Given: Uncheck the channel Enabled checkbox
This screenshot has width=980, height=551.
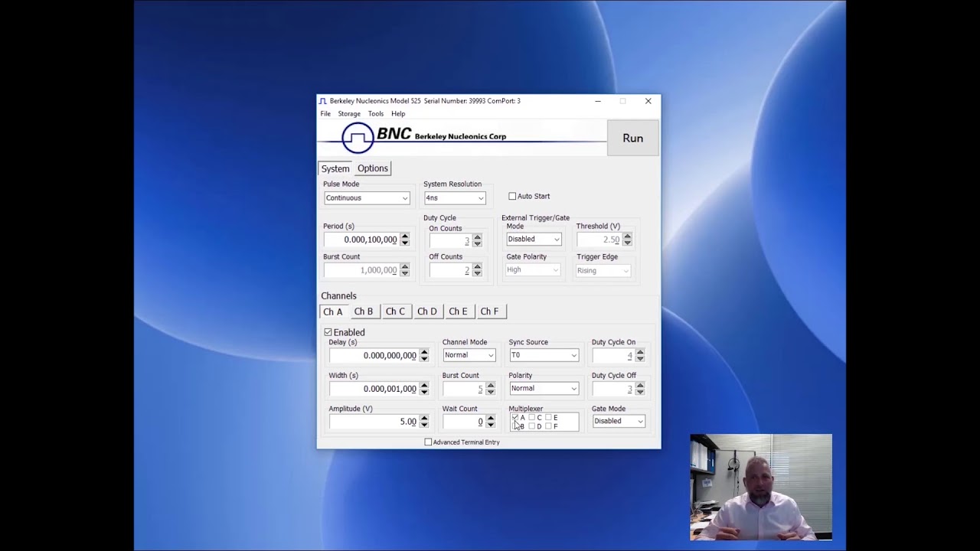Looking at the screenshot, I should pos(328,332).
